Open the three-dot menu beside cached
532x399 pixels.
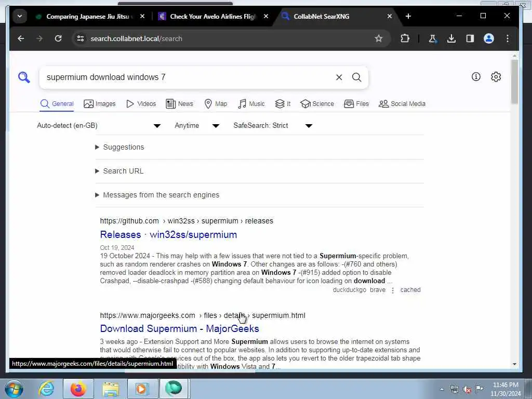[x=393, y=290]
